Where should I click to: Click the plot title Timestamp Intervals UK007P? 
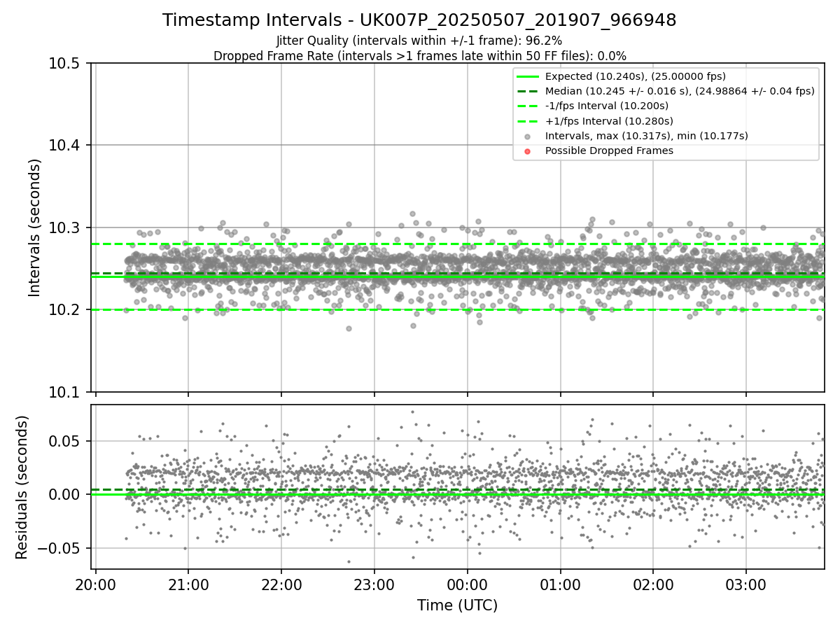419,20
